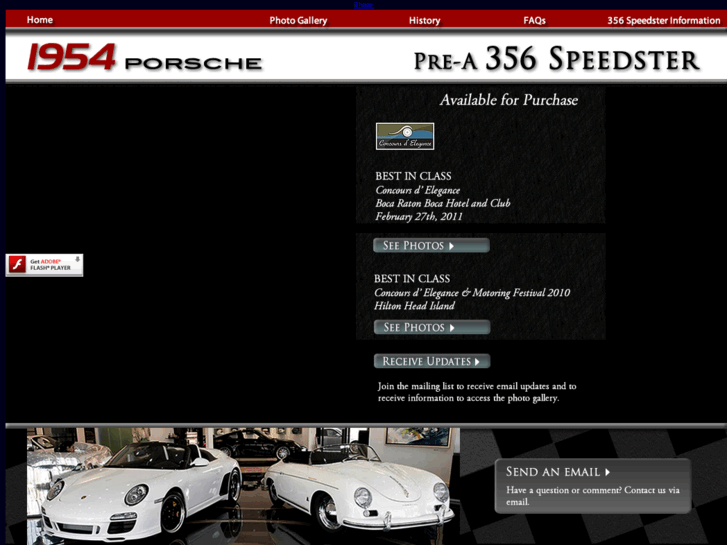See Photos of Boca Raton concours
Viewport: 727px width, 545px height.
pos(431,245)
